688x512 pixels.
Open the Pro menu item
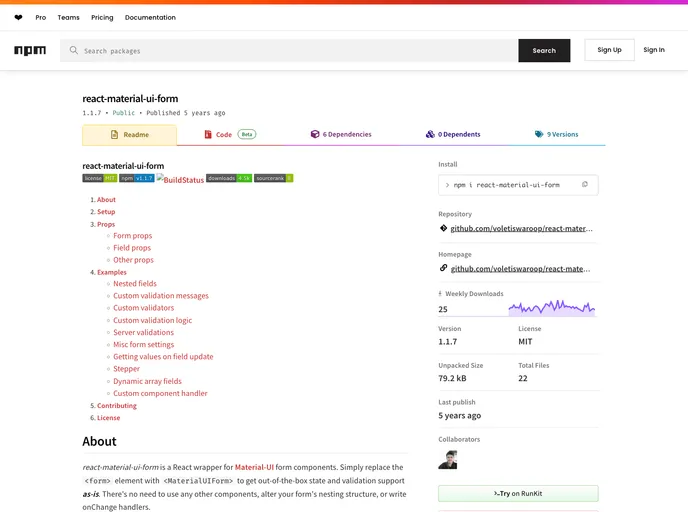point(41,18)
